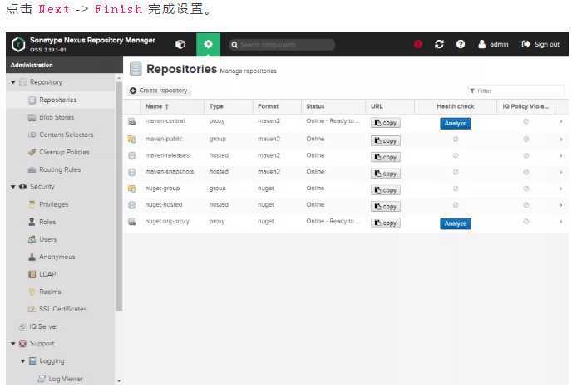Open Content Selectors in the sidebar

pos(67,135)
